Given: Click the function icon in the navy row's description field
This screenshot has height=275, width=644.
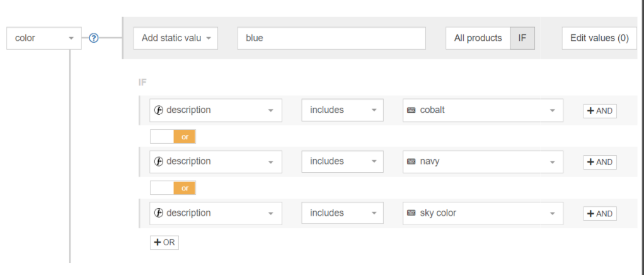Looking at the screenshot, I should coord(159,161).
